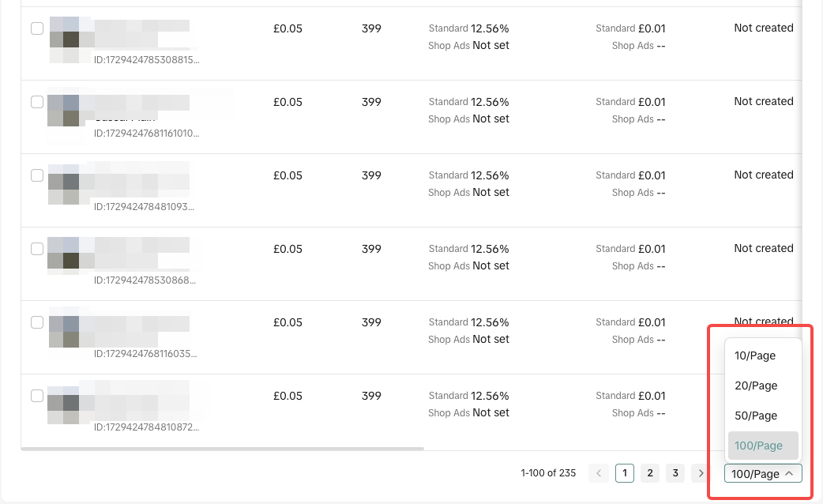The width and height of the screenshot is (823, 504).
Task: Go to page 1
Action: [x=624, y=473]
